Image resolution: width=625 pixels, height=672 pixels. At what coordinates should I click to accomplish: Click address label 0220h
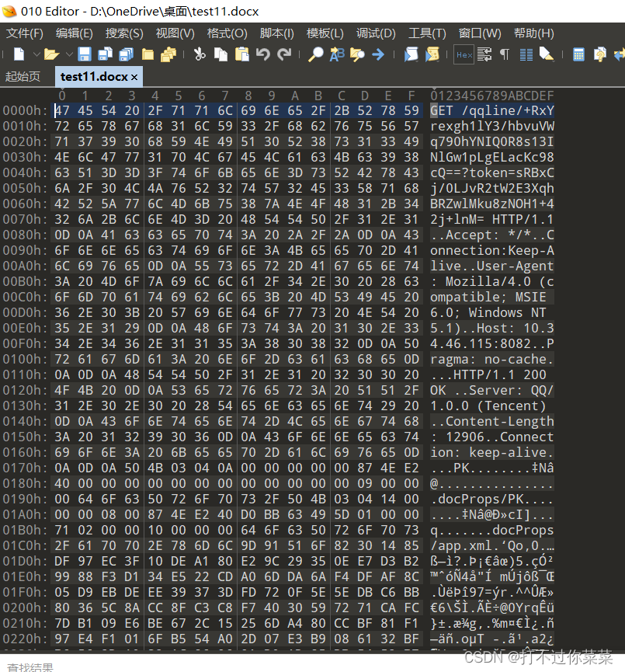[x=25, y=639]
